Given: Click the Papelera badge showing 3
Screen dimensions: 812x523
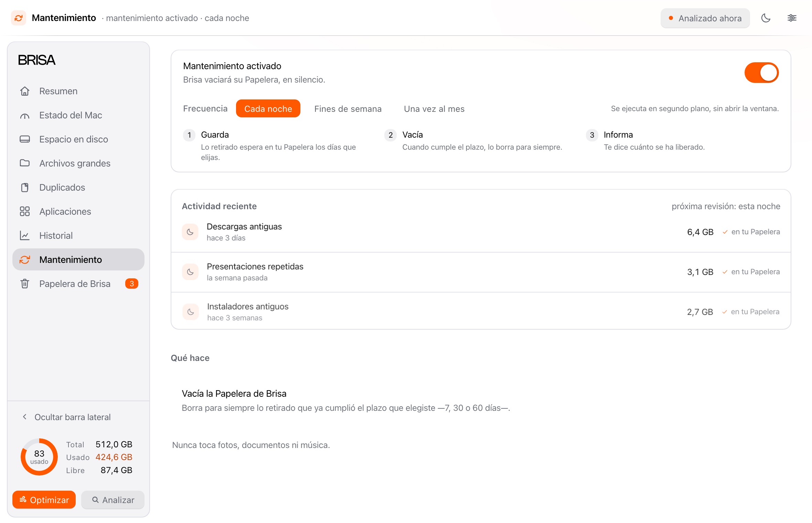Looking at the screenshot, I should (x=131, y=284).
